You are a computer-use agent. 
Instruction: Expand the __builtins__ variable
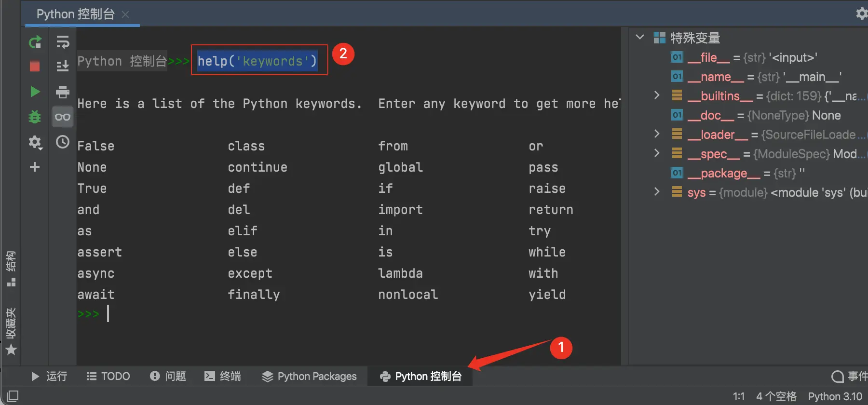pyautogui.click(x=657, y=95)
